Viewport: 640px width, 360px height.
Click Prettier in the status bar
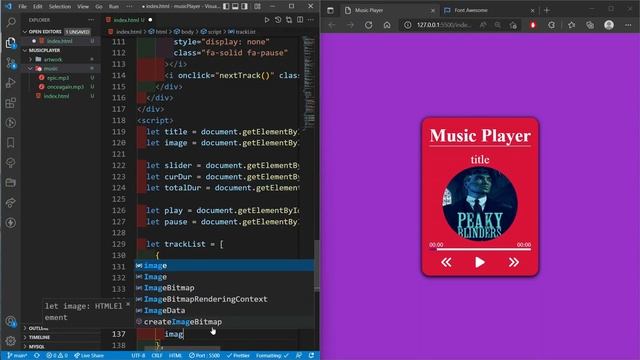point(238,356)
